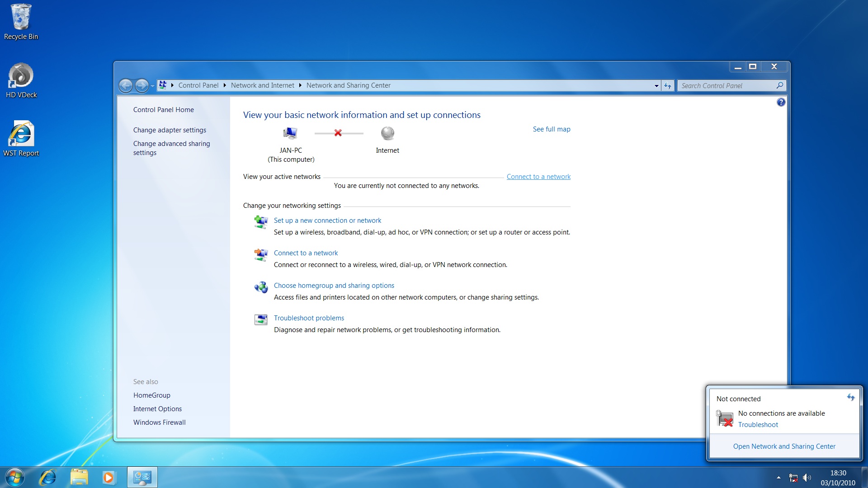Click the homegroup and sharing options icon
868x488 pixels.
pyautogui.click(x=261, y=287)
